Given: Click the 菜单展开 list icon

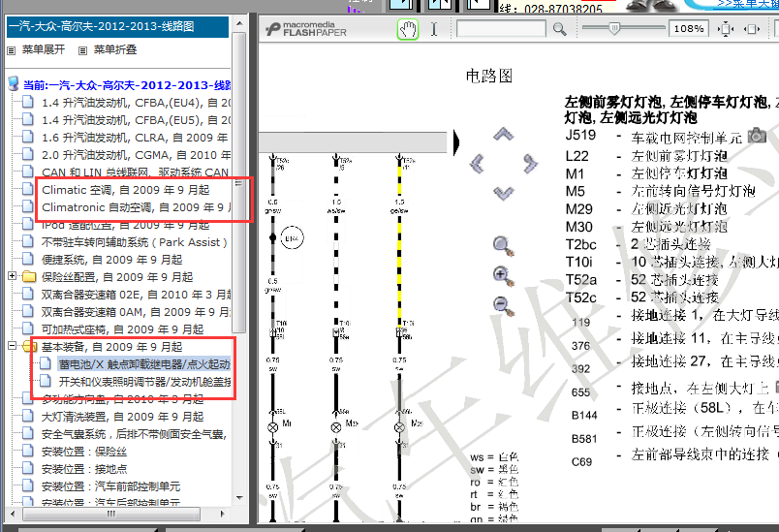Looking at the screenshot, I should click(12, 50).
